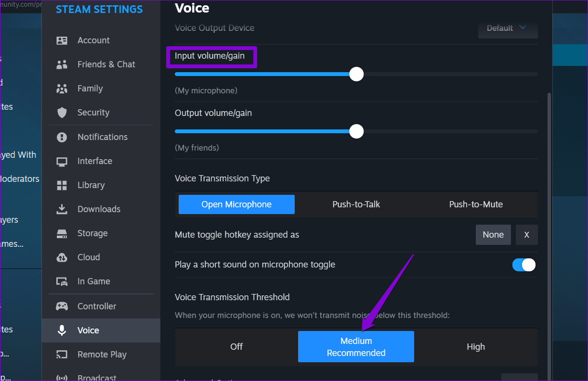The width and height of the screenshot is (588, 381).
Task: Select the Account settings icon
Action: pos(62,40)
